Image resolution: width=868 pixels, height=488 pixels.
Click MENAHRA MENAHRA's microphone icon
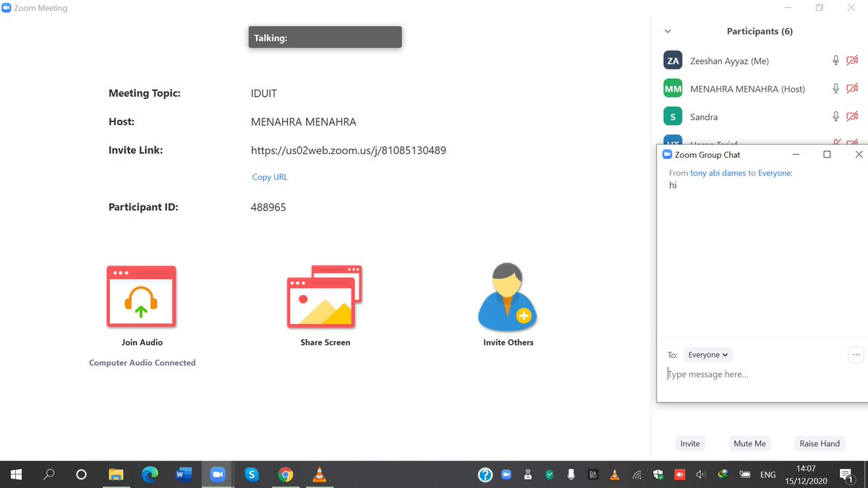(x=835, y=88)
